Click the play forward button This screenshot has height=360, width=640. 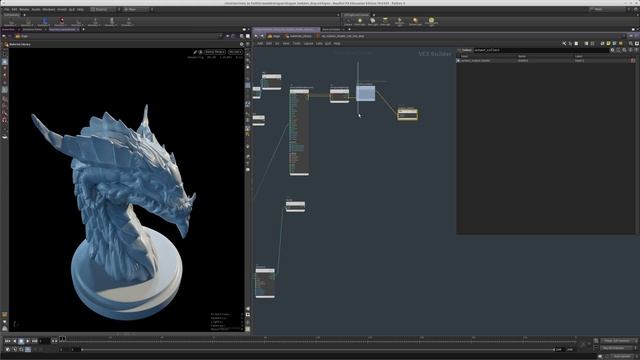pos(28,341)
